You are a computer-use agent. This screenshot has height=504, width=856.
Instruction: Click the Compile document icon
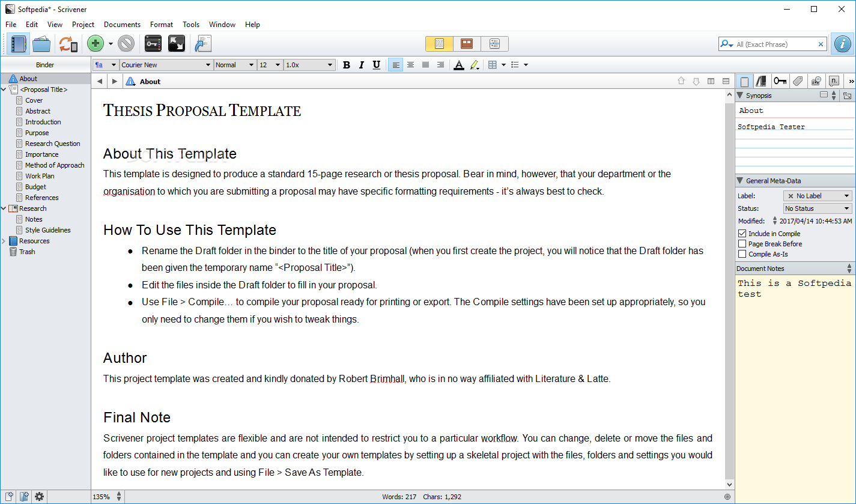click(203, 44)
